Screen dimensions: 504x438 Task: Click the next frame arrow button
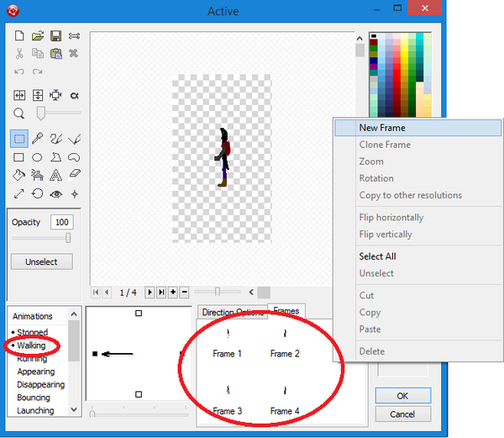(x=150, y=293)
